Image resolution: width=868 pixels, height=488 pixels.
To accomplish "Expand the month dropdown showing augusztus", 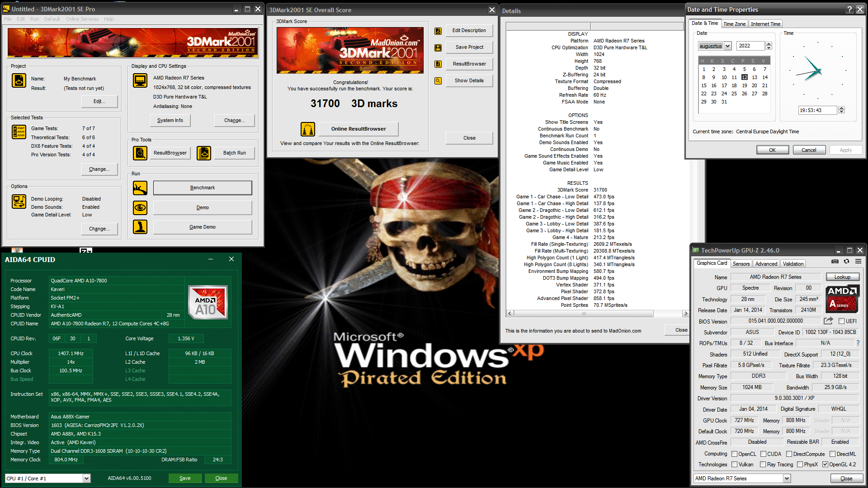I will tap(727, 46).
